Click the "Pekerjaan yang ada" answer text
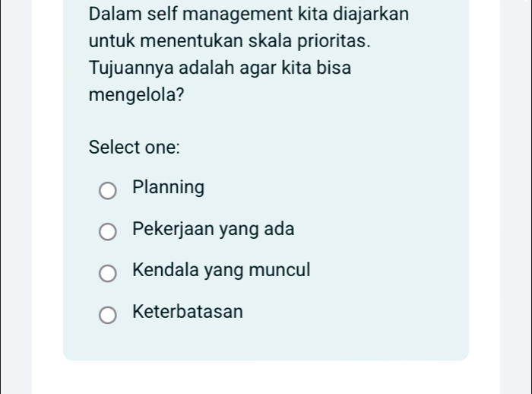532x394 pixels. point(213,229)
